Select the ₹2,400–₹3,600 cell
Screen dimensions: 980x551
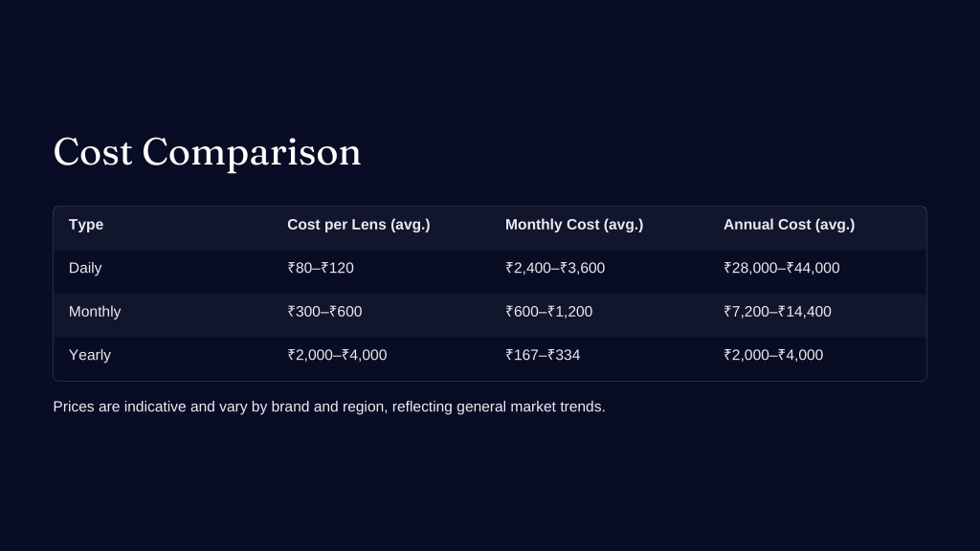point(555,268)
